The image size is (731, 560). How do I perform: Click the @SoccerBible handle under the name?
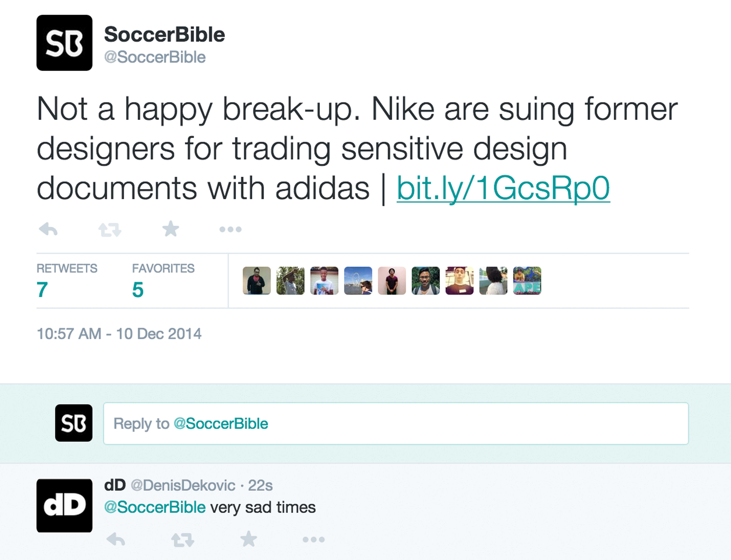click(x=155, y=57)
